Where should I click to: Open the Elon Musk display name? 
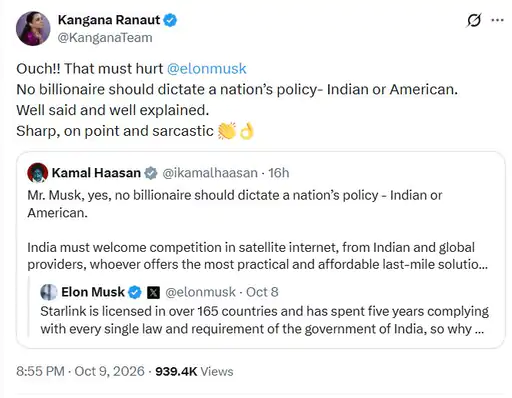tap(93, 292)
